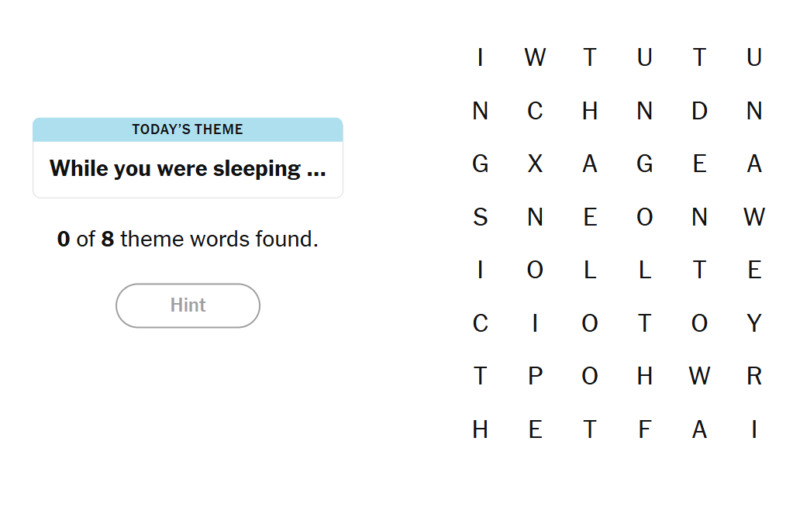This screenshot has height=517, width=800.
Task: Click the Hint button
Action: (x=188, y=306)
